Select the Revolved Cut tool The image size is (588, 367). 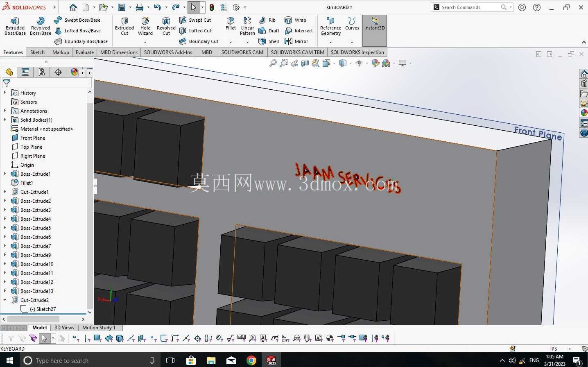tap(166, 26)
